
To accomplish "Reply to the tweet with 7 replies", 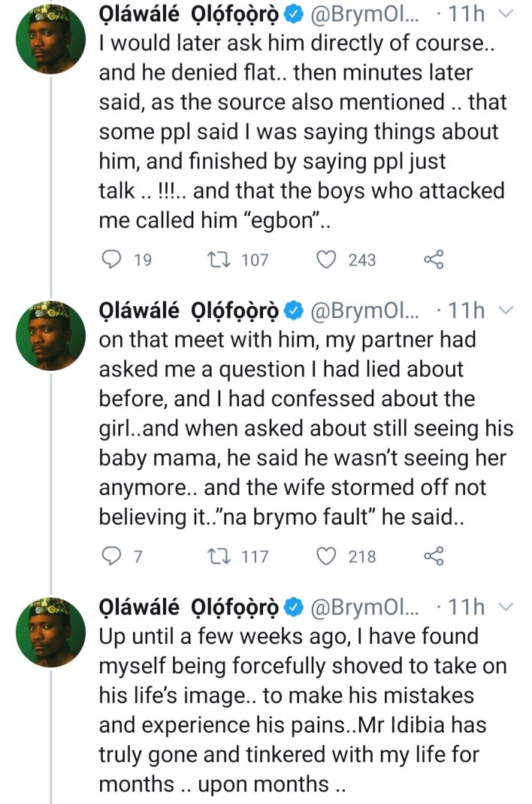I will [x=110, y=557].
